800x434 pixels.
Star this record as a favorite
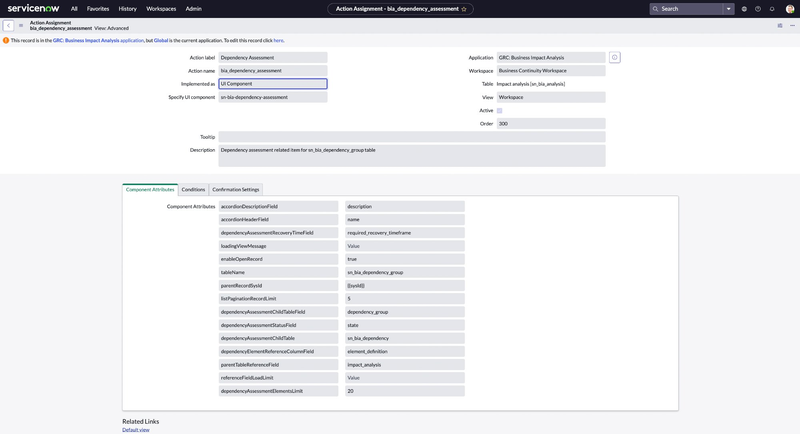click(x=464, y=9)
